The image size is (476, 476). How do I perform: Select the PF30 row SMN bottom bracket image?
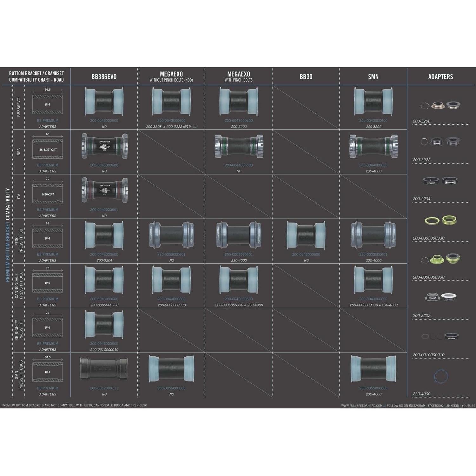pyautogui.click(x=373, y=236)
